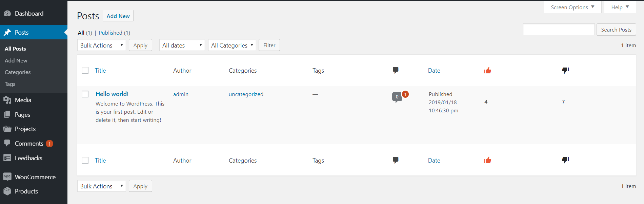Open the Hello world comment count bubble
644x204 pixels.
pyautogui.click(x=397, y=97)
